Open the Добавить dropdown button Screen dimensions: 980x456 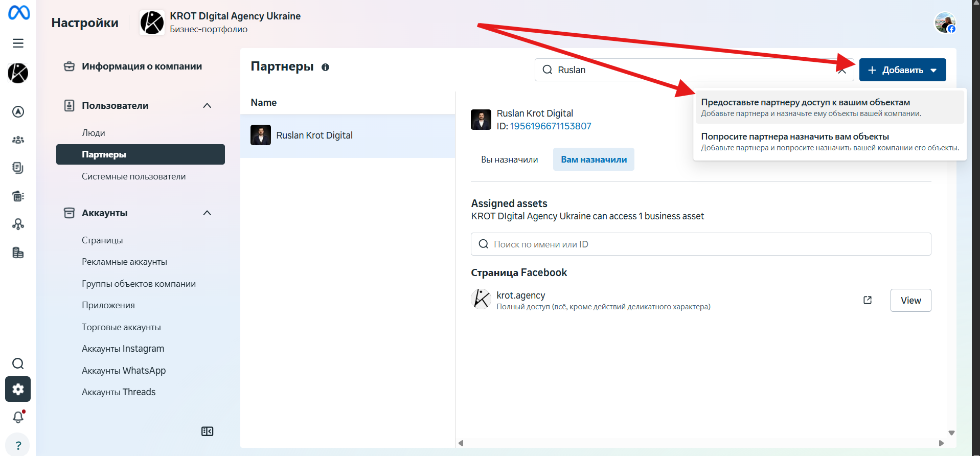(902, 70)
